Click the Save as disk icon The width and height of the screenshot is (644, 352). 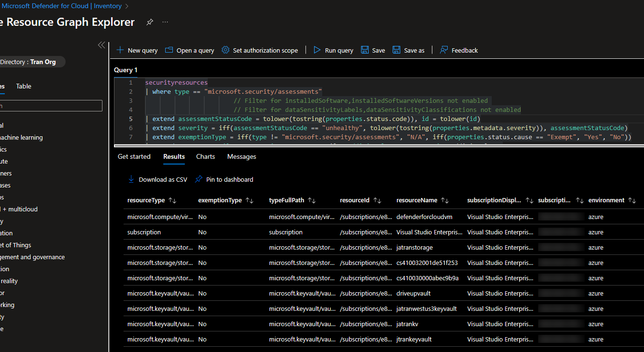(396, 50)
